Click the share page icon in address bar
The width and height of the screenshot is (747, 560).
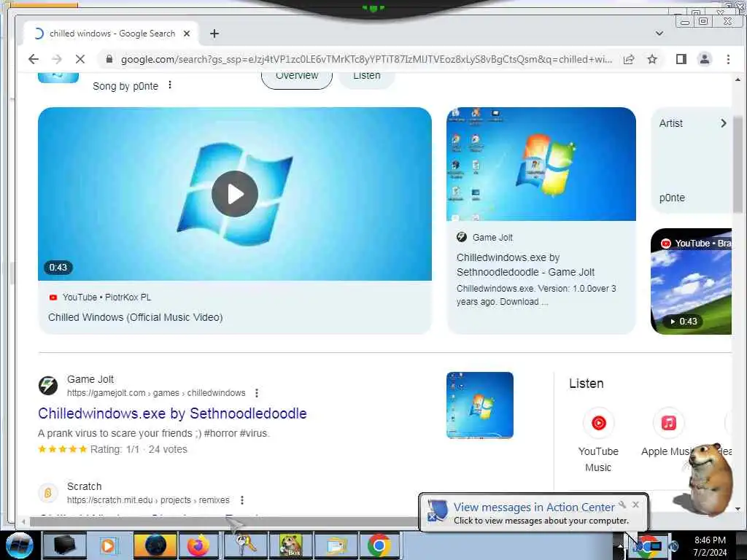pyautogui.click(x=629, y=59)
